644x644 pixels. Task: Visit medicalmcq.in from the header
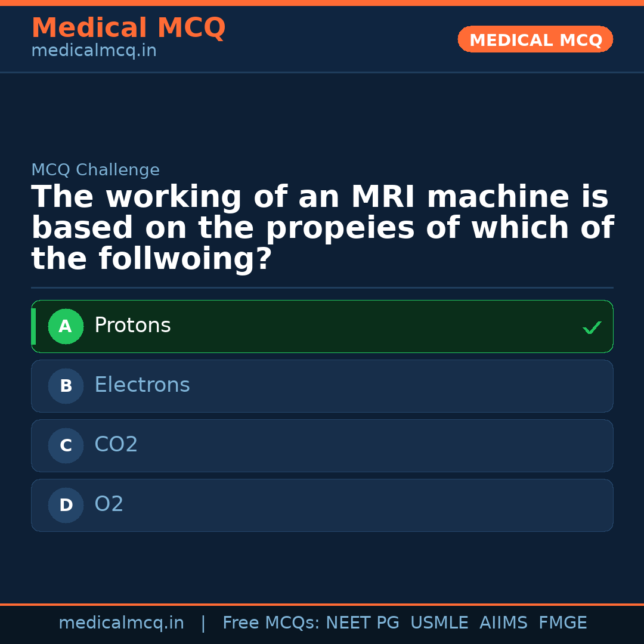coord(94,50)
